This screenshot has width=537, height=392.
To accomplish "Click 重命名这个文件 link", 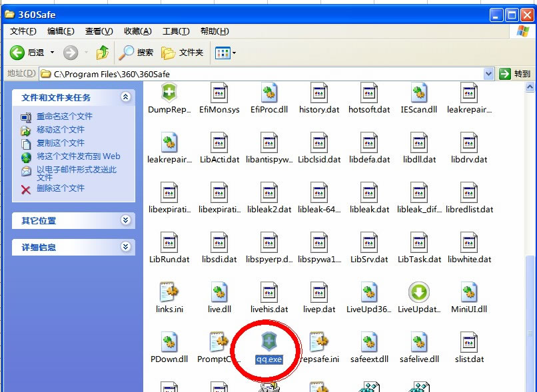I will pyautogui.click(x=65, y=116).
